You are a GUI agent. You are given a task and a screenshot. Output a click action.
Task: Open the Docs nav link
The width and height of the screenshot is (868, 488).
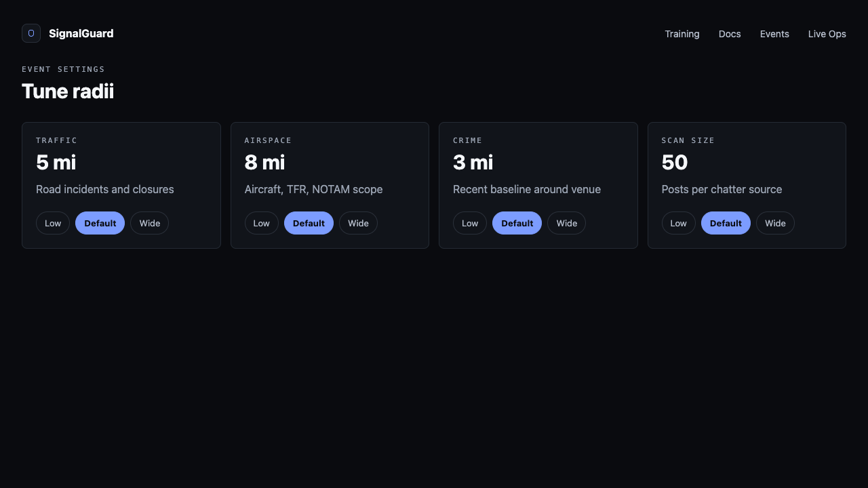[x=730, y=34]
